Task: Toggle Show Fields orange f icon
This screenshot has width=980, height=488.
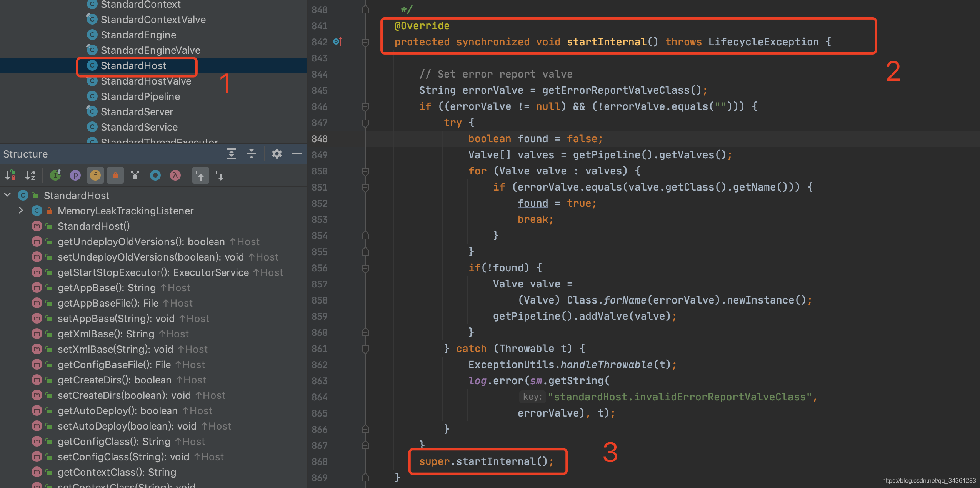Action: pos(95,175)
